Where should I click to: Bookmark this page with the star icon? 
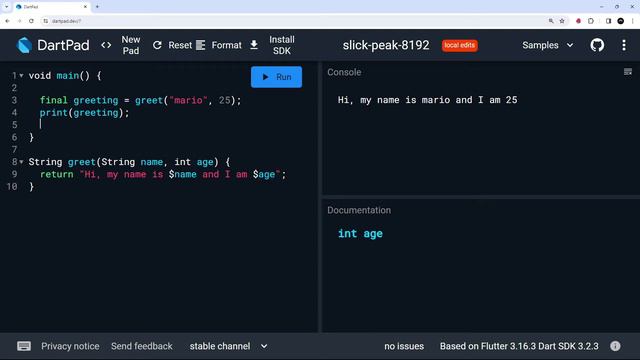click(x=562, y=21)
